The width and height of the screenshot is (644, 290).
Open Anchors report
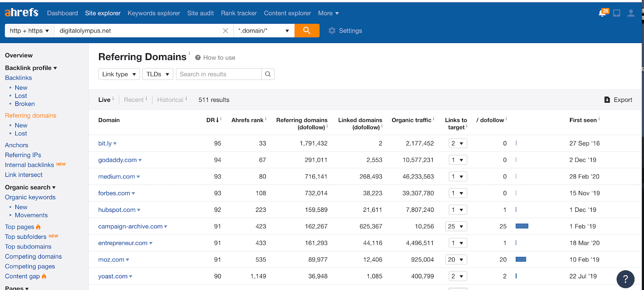point(17,145)
